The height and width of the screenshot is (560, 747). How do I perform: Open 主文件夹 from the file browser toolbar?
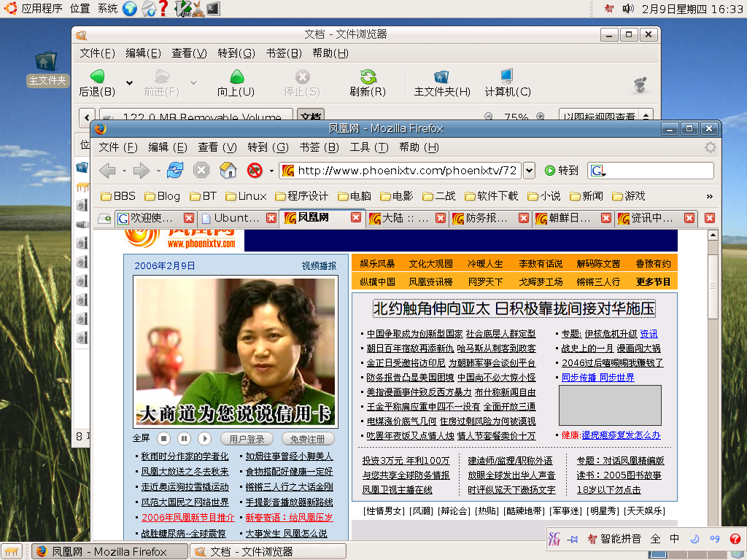441,82
